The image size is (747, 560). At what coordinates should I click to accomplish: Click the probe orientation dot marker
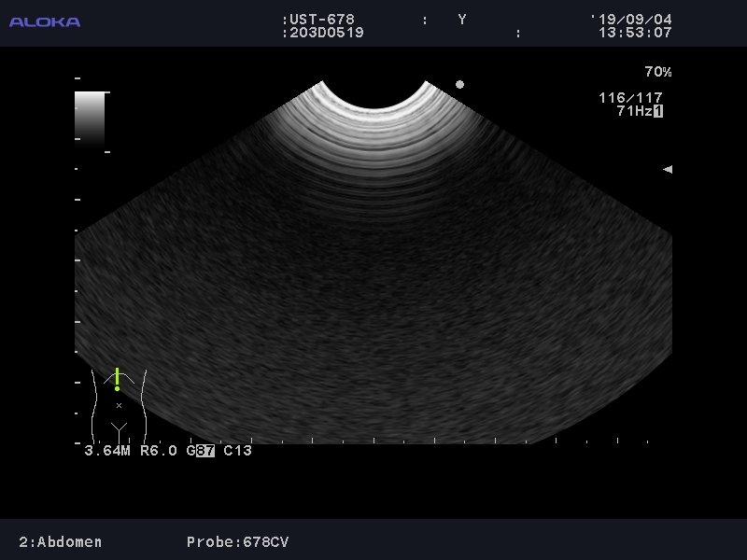pyautogui.click(x=459, y=84)
